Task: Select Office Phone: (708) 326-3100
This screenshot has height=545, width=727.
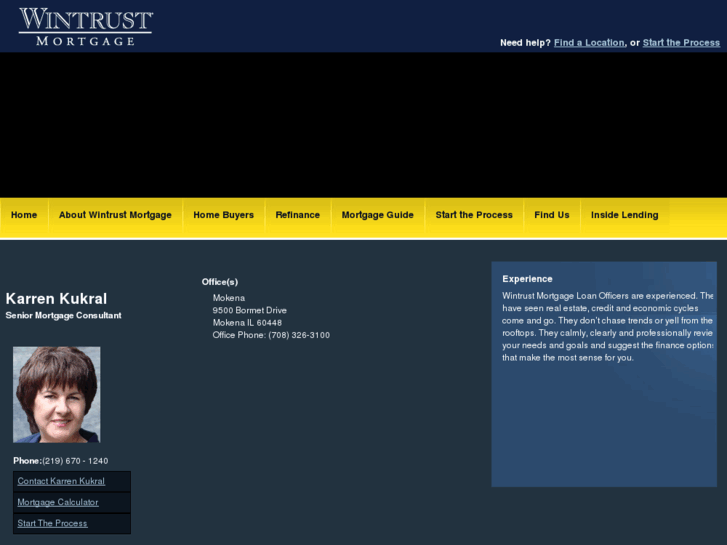Action: (271, 335)
